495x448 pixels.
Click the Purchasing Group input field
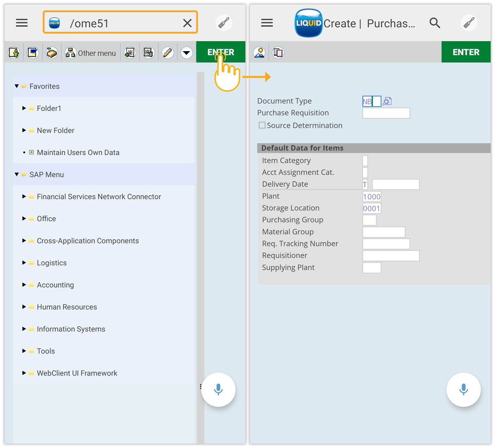click(x=370, y=220)
